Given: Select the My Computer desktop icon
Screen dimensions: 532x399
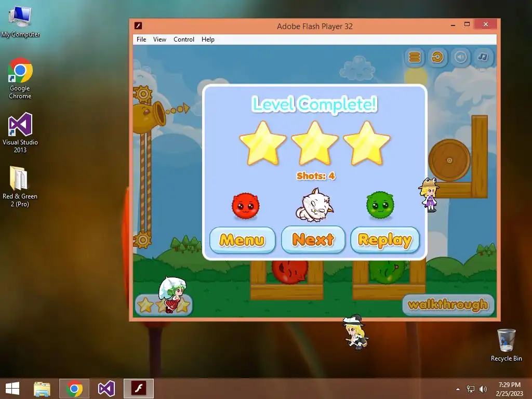Looking at the screenshot, I should tap(20, 21).
